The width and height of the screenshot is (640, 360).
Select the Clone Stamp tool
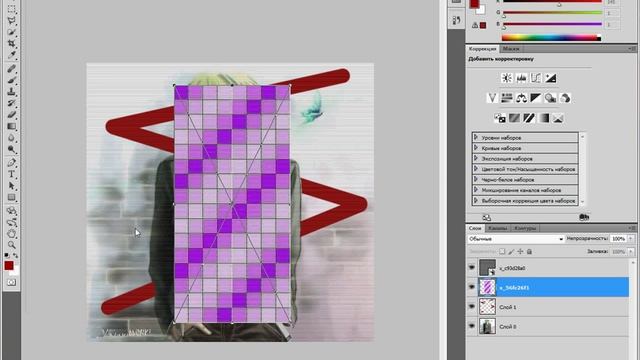pos(11,91)
